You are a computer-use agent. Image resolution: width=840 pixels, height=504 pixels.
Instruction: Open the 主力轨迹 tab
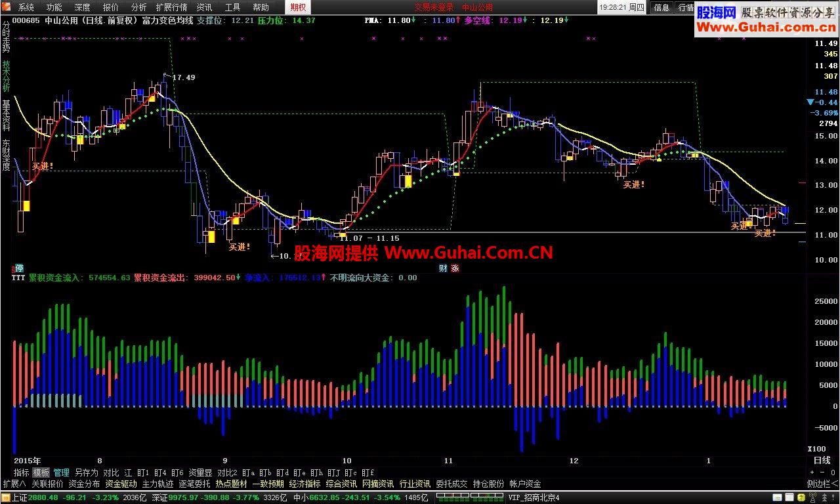158,484
